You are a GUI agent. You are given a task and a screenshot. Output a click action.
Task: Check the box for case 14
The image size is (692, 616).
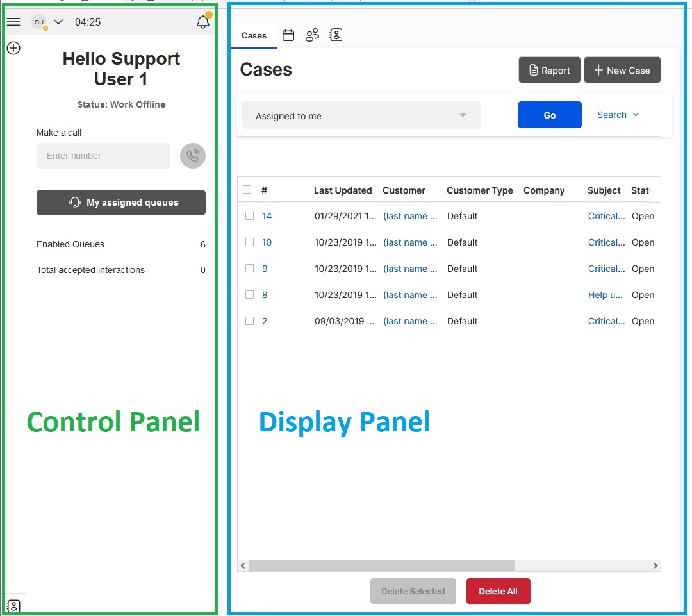click(250, 216)
